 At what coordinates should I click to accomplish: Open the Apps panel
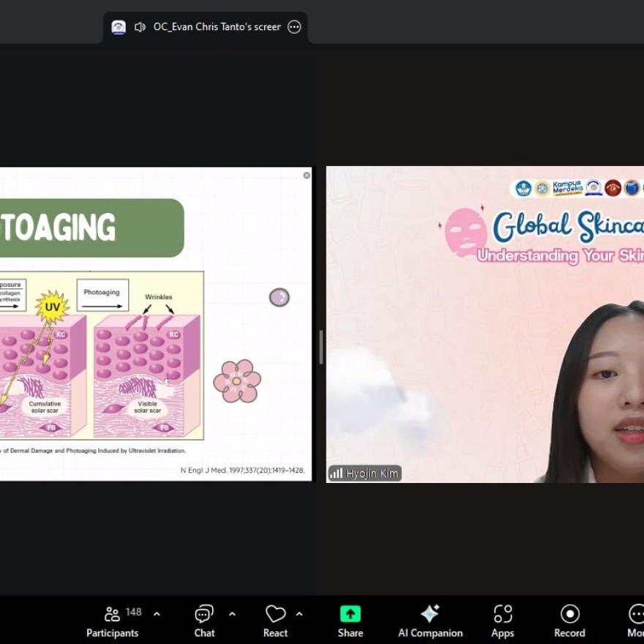pos(502,621)
